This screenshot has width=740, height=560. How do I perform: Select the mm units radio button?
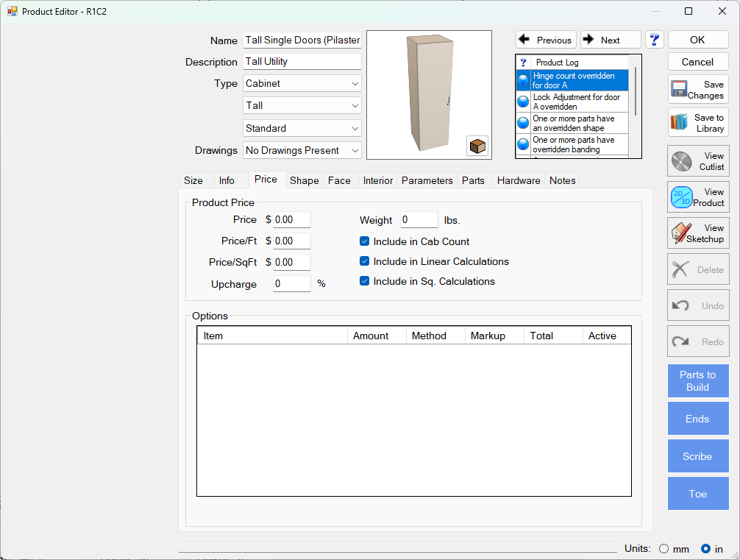tap(663, 548)
